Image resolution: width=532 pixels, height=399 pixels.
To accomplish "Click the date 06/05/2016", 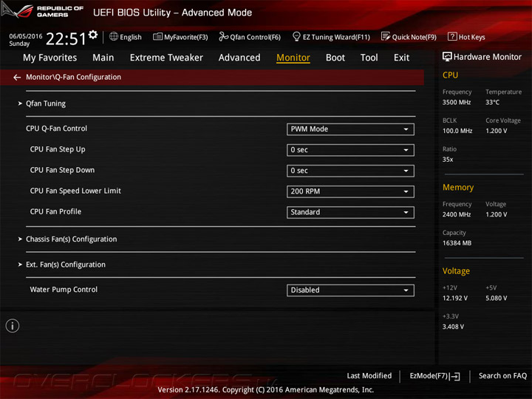I will pyautogui.click(x=26, y=36).
